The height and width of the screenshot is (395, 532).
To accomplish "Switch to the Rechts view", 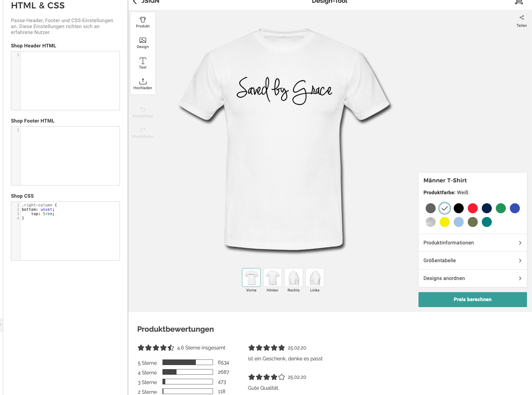I will [x=293, y=277].
